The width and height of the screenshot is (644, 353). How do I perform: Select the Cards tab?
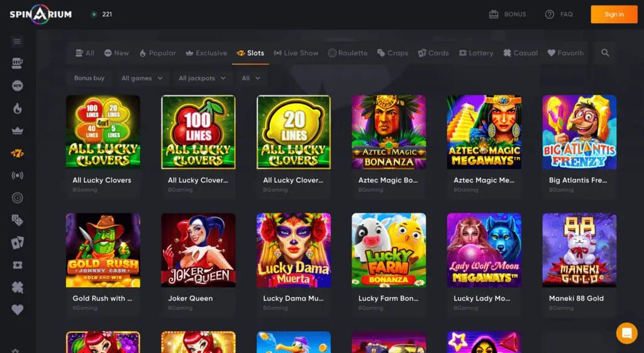(433, 53)
